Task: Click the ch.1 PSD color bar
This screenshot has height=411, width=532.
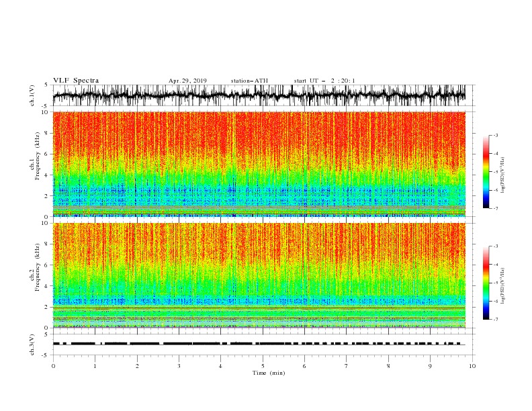Action: [486, 172]
